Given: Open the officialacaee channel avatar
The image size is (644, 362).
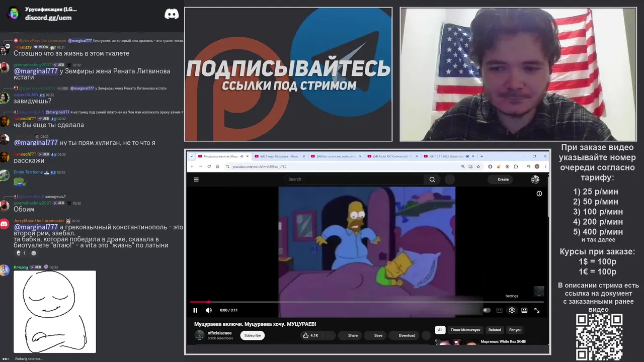Looking at the screenshot, I should tap(200, 335).
